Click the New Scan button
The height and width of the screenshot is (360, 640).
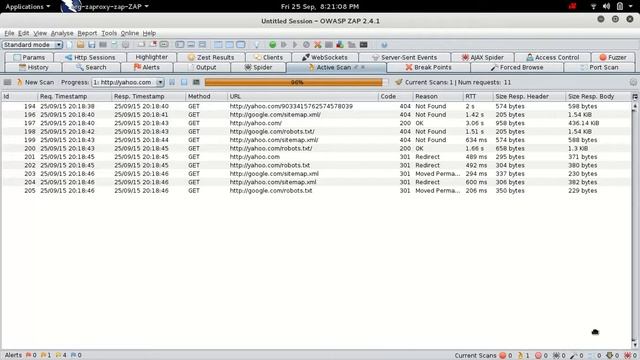point(35,82)
